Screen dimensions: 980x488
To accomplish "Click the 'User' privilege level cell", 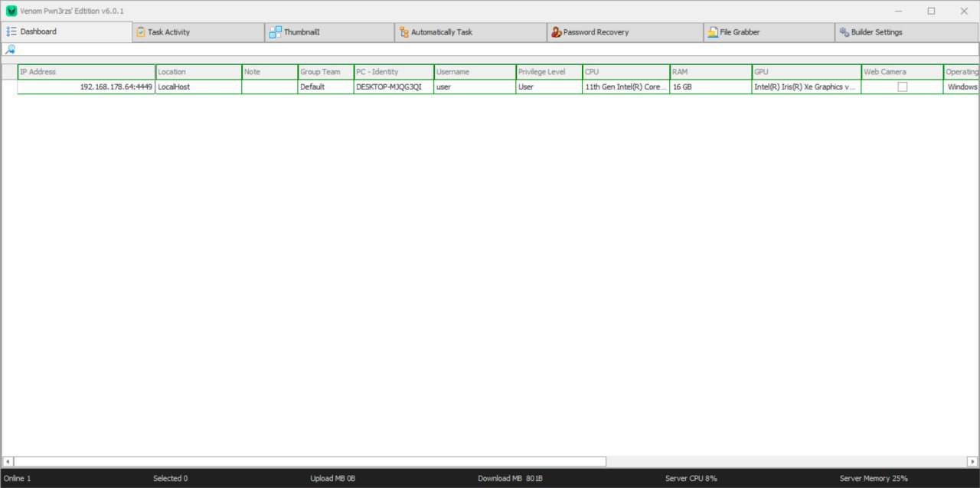I will 549,87.
